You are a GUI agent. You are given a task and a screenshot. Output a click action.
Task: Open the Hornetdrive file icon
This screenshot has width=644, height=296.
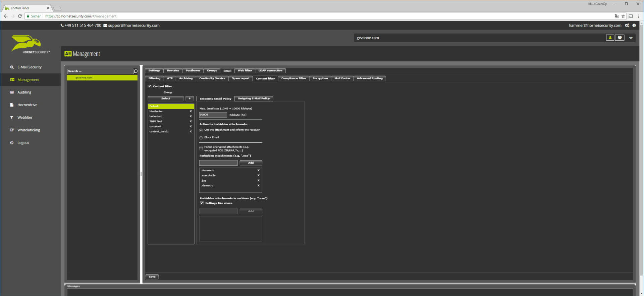[x=12, y=105]
